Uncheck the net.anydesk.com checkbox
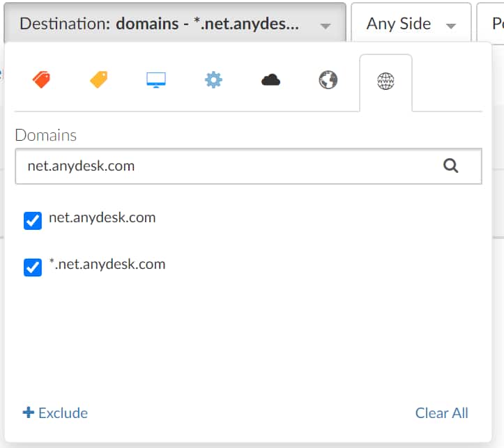Viewport: 504px width, 448px height. (x=33, y=221)
